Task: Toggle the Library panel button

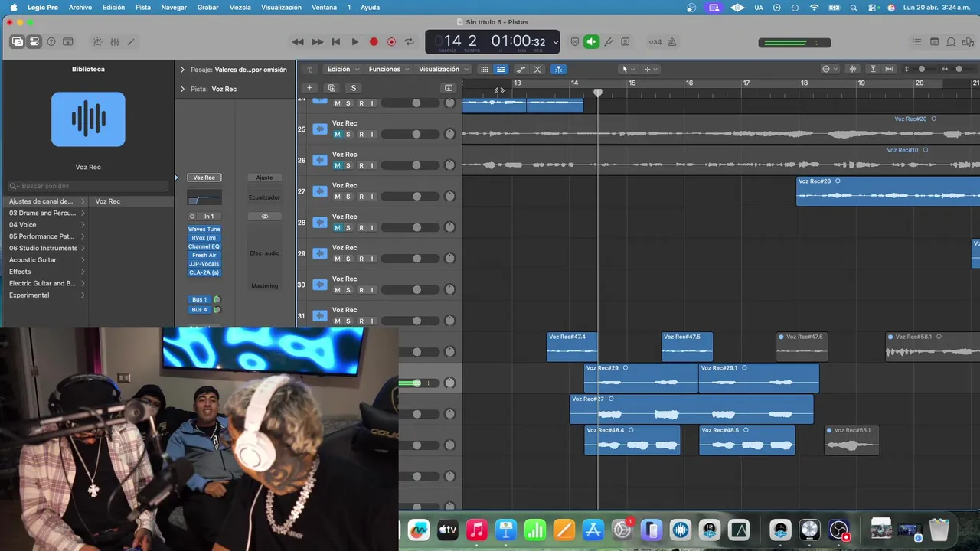Action: 18,42
